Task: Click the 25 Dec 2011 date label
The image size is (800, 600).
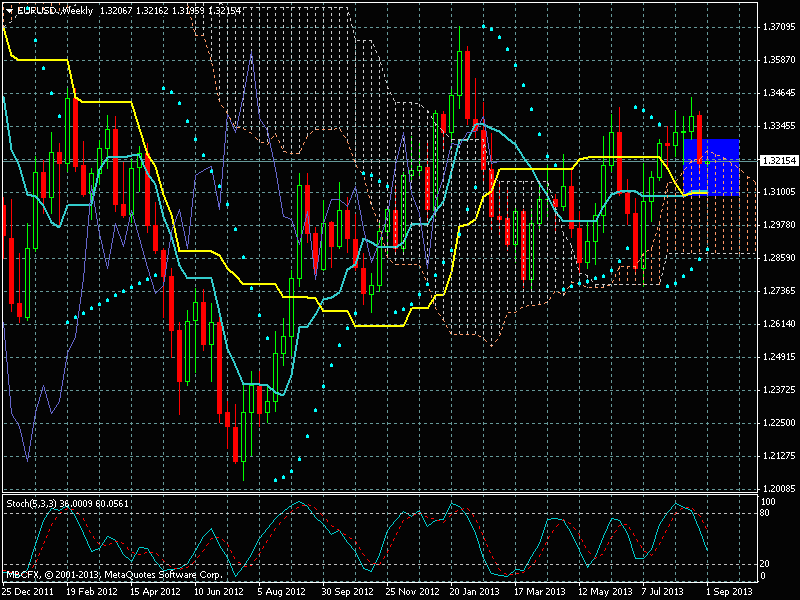Action: click(27, 592)
